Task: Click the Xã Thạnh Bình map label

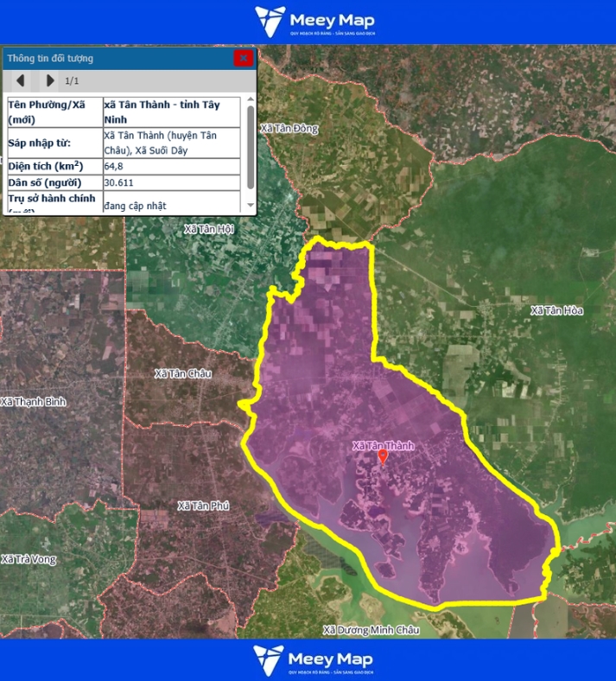Action: coord(34,402)
